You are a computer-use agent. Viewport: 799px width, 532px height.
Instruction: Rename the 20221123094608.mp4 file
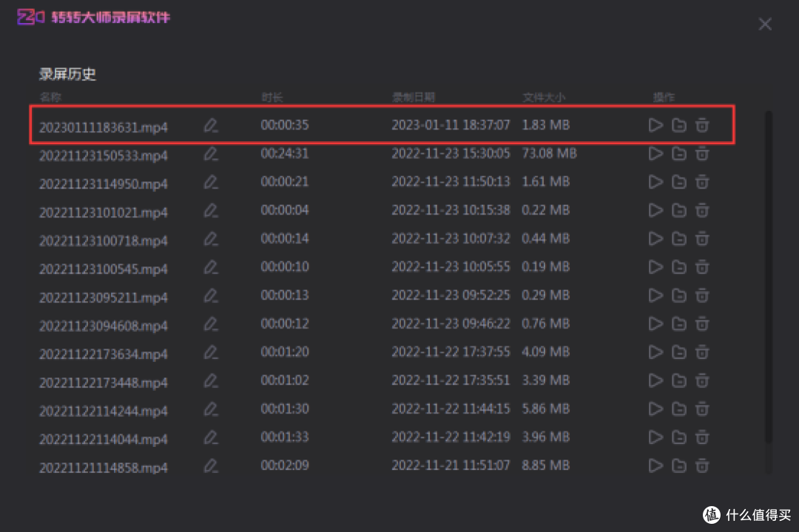click(x=211, y=324)
